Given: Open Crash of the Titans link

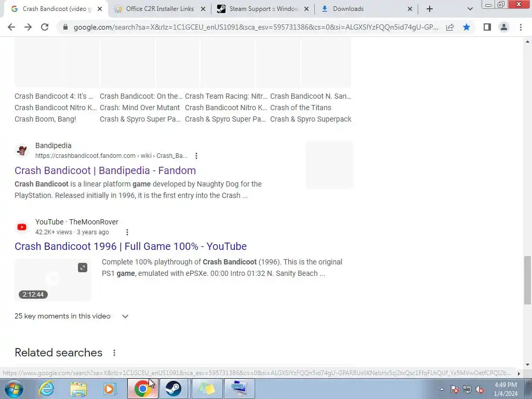Looking at the screenshot, I should (x=301, y=108).
